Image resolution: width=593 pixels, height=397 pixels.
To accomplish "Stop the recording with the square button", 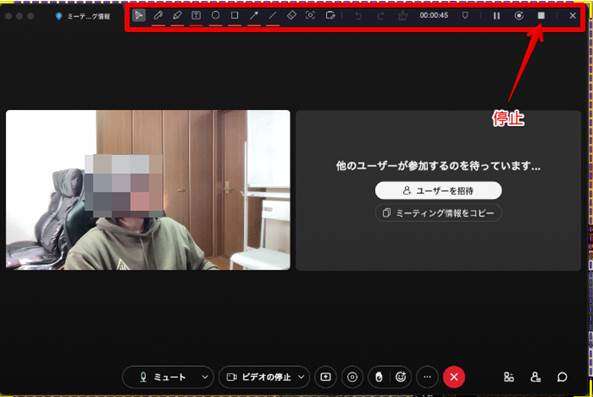I will (x=541, y=16).
